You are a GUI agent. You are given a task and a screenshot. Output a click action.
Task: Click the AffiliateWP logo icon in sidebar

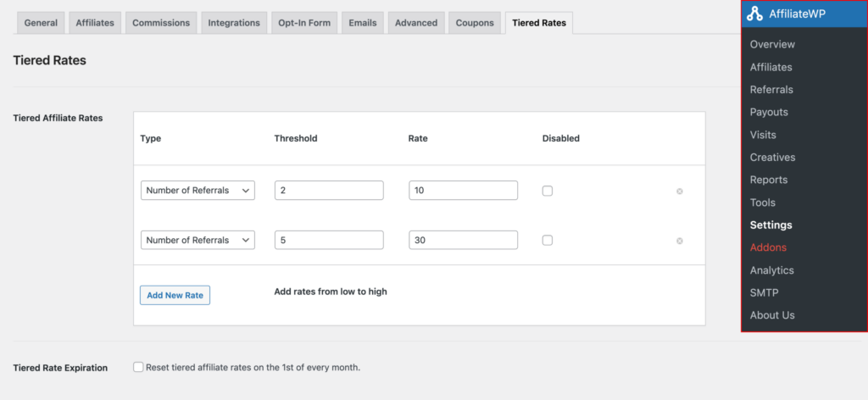click(755, 14)
